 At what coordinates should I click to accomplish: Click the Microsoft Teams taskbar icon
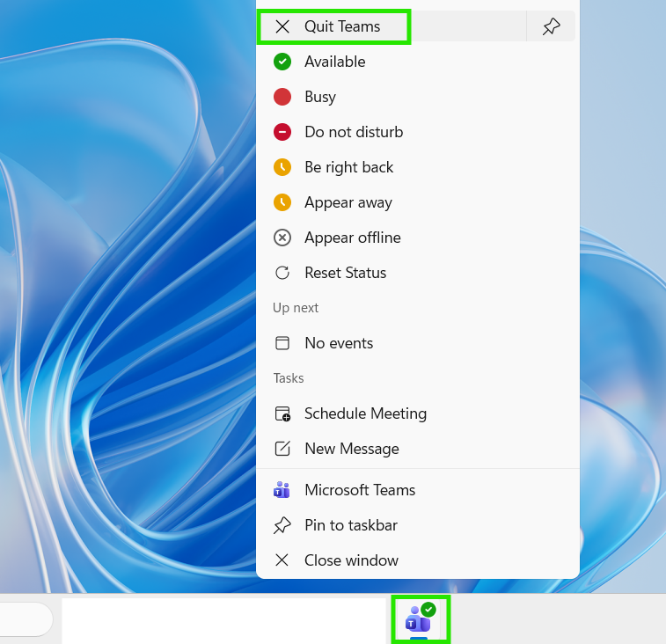[x=420, y=619]
